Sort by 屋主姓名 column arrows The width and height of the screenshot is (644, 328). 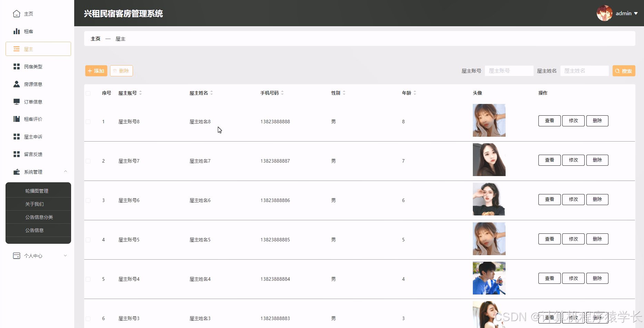coord(212,93)
